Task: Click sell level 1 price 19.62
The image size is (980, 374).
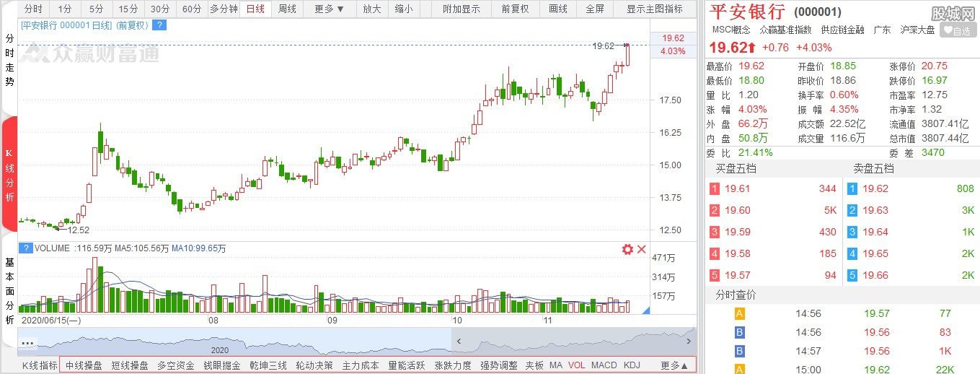Action: 876,188
